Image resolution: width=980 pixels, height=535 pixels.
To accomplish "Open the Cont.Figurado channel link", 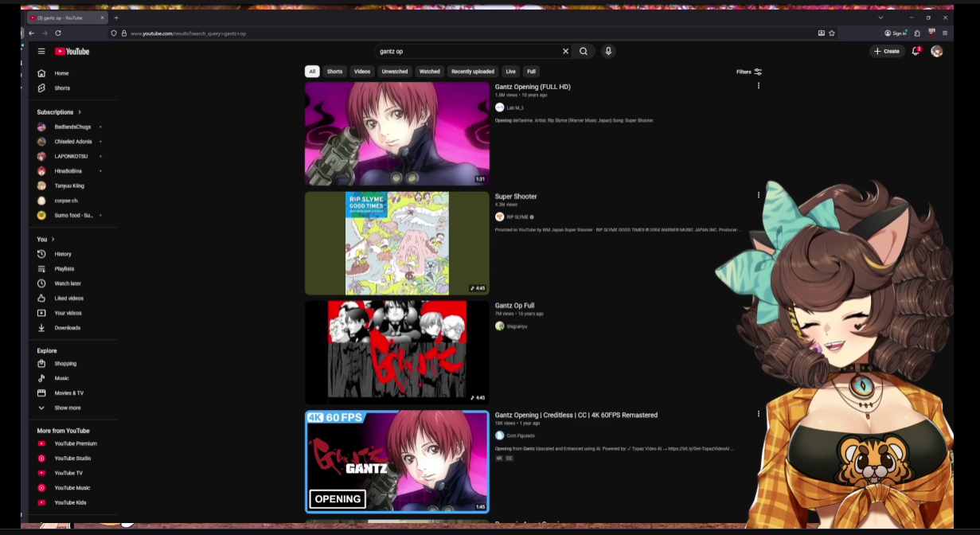I will coord(521,435).
